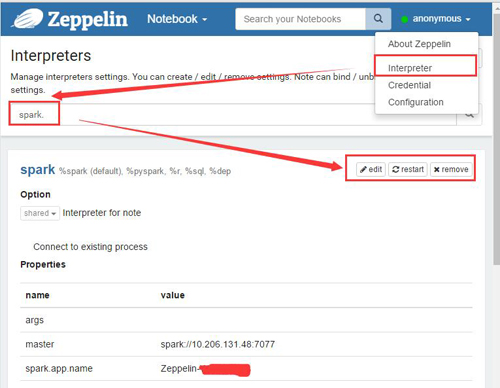500x388 pixels.
Task: Click the spark interpreter name link
Action: coord(38,170)
